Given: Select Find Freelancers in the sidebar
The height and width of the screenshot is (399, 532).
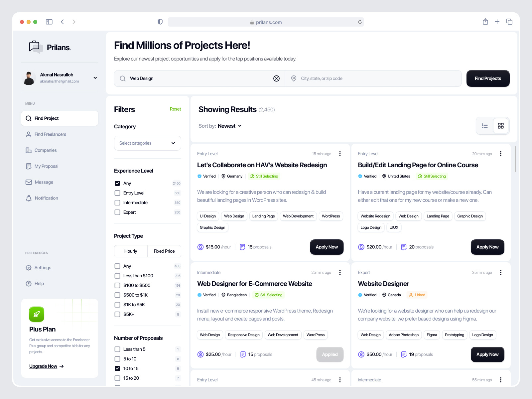Looking at the screenshot, I should (50, 134).
